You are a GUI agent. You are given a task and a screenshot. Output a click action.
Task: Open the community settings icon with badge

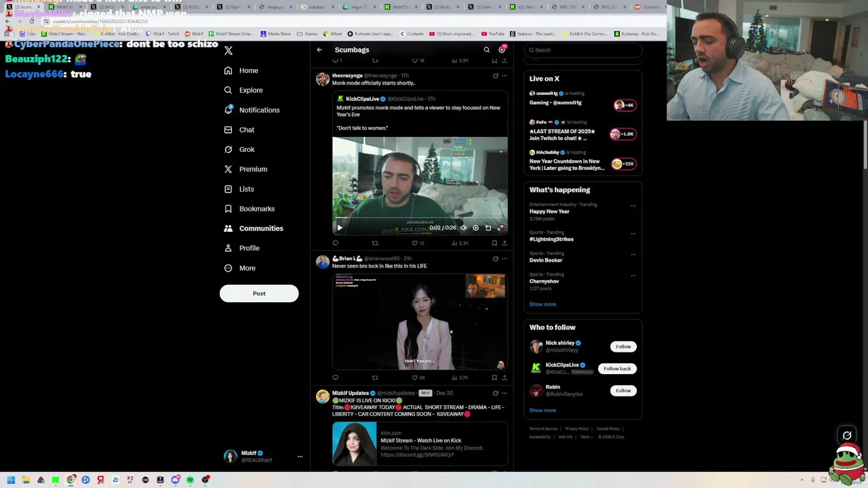coord(502,49)
